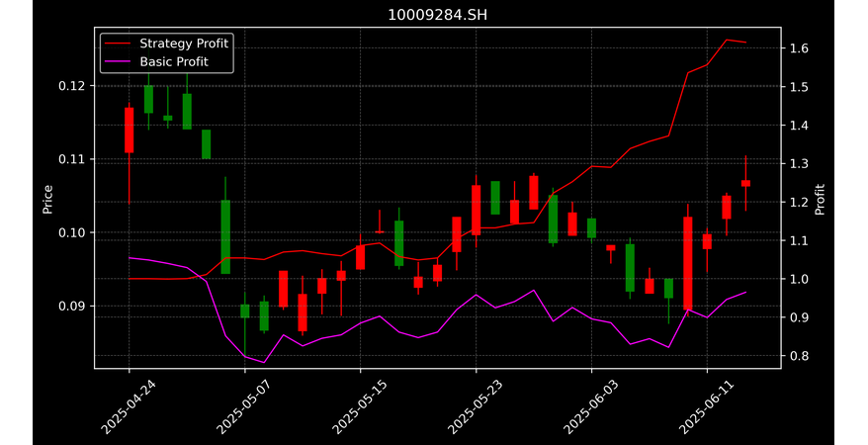This screenshot has height=445, width=868.
Task: Select the red candlestick on 2025-05-23
Action: click(x=477, y=211)
